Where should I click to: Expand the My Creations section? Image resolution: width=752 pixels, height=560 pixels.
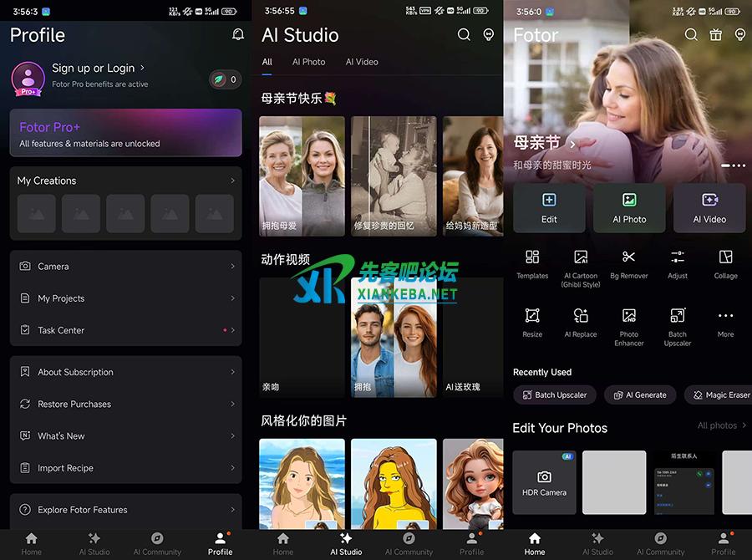coord(232,181)
